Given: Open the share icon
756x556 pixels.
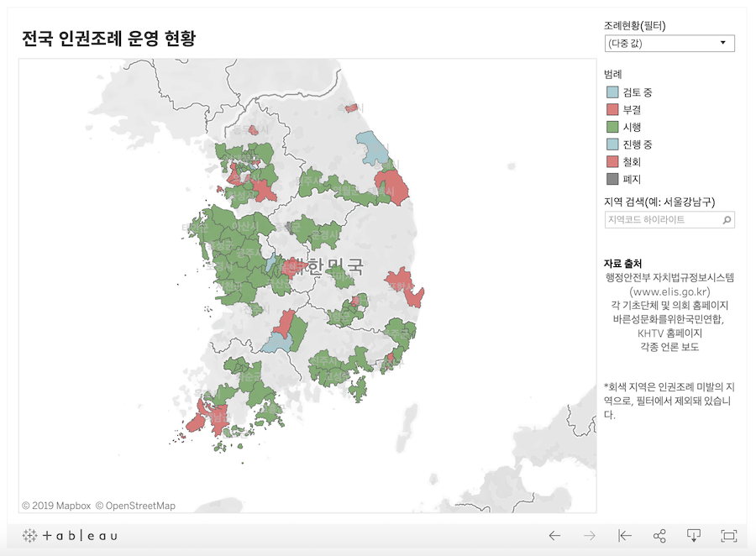Looking at the screenshot, I should pyautogui.click(x=659, y=536).
